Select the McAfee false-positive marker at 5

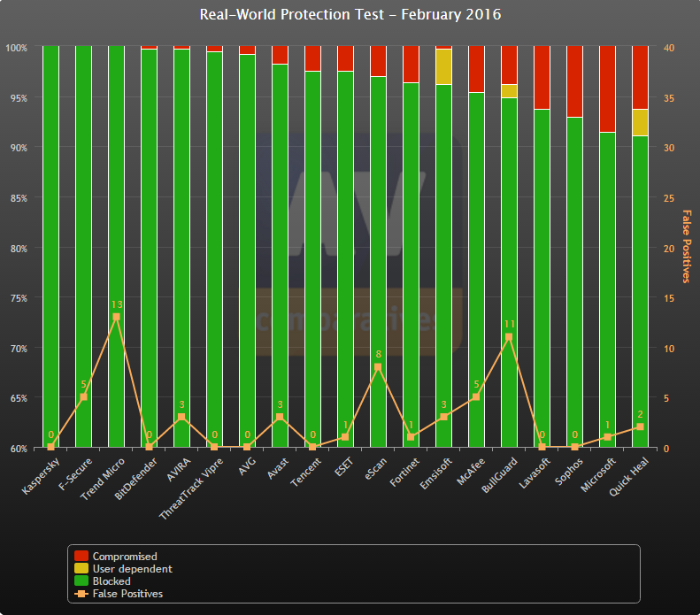pyautogui.click(x=476, y=396)
